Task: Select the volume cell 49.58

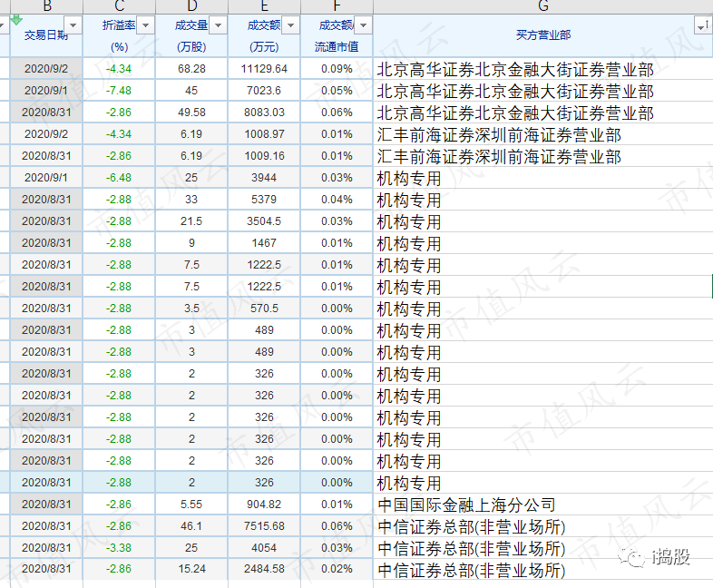Action: click(192, 113)
